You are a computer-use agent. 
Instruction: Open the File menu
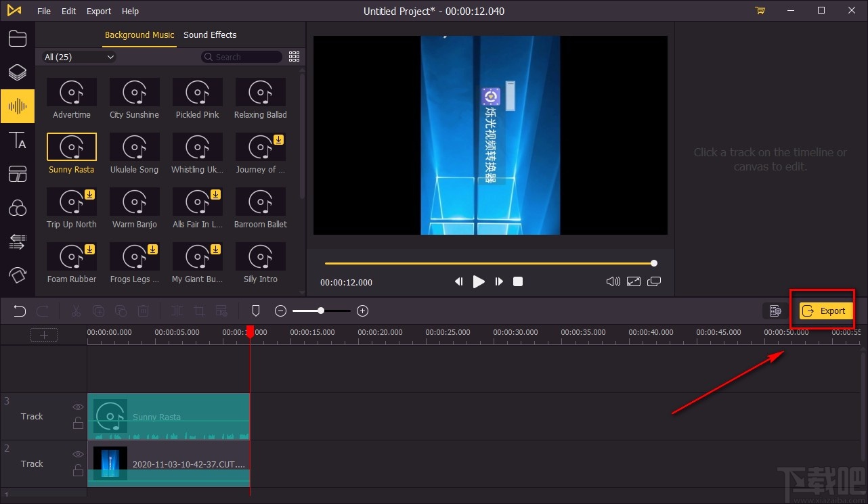[44, 11]
